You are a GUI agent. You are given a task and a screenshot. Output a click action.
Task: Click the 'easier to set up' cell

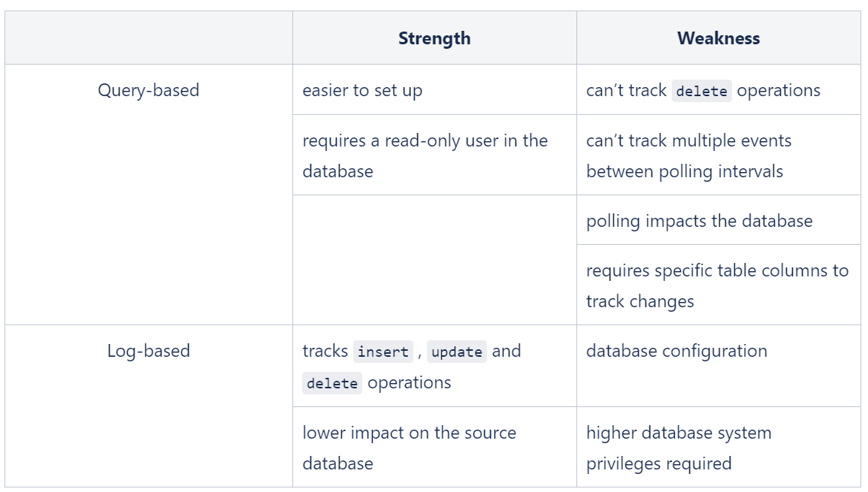pos(434,89)
